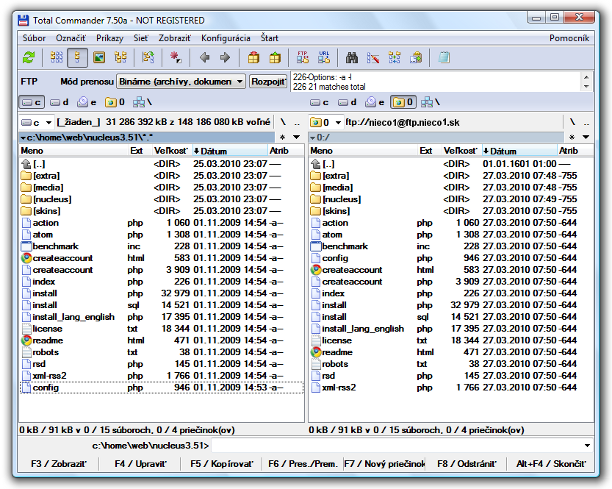Open left panel favorites star button
Viewport: 612px width, 489px height.
point(283,137)
